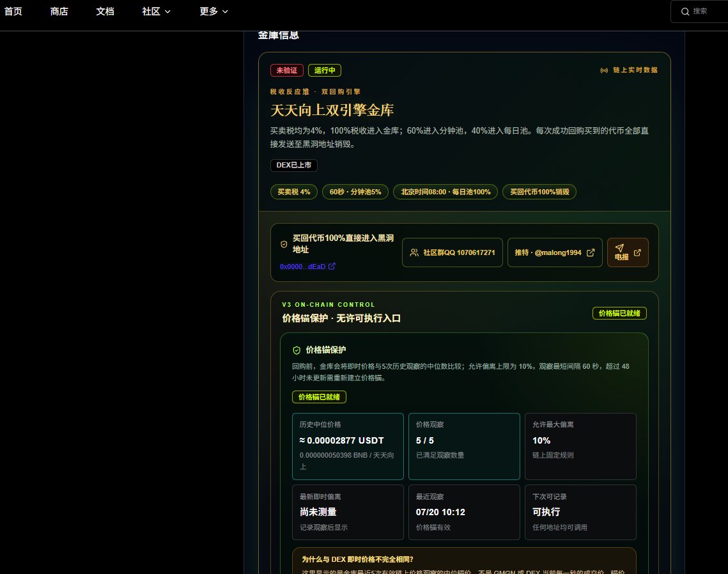Open the 电报 telegram button
The width and height of the screenshot is (728, 574).
[x=628, y=252]
